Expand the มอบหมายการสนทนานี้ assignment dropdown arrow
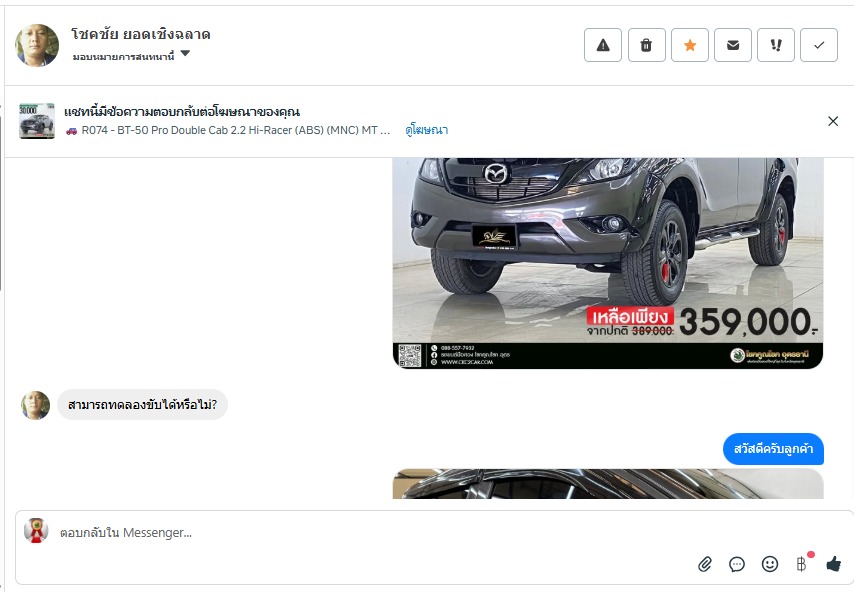Viewport: 854px width, 592px height. tap(185, 53)
